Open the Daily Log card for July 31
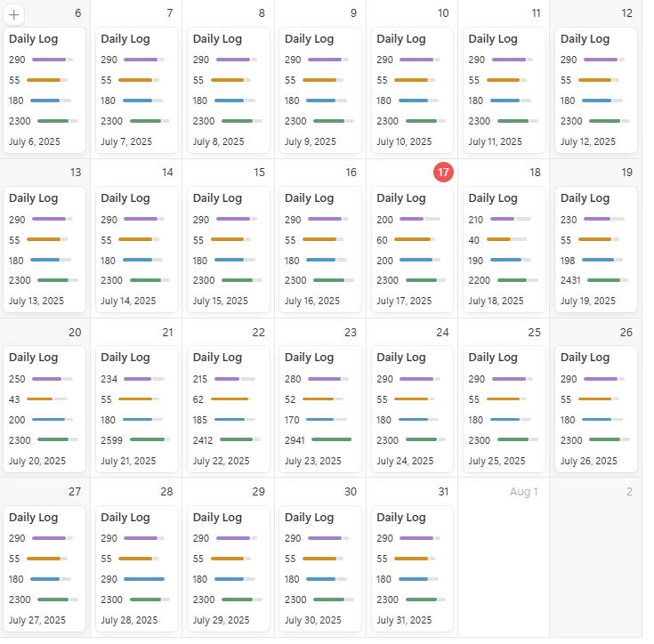This screenshot has height=644, width=654. [x=410, y=568]
